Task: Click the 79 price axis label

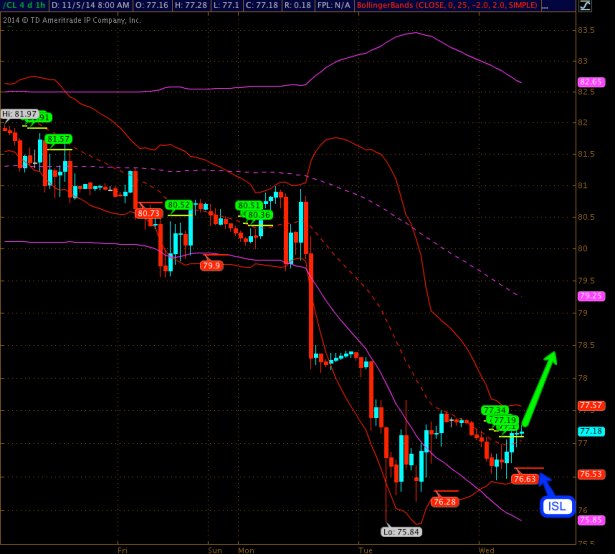Action: 583,313
